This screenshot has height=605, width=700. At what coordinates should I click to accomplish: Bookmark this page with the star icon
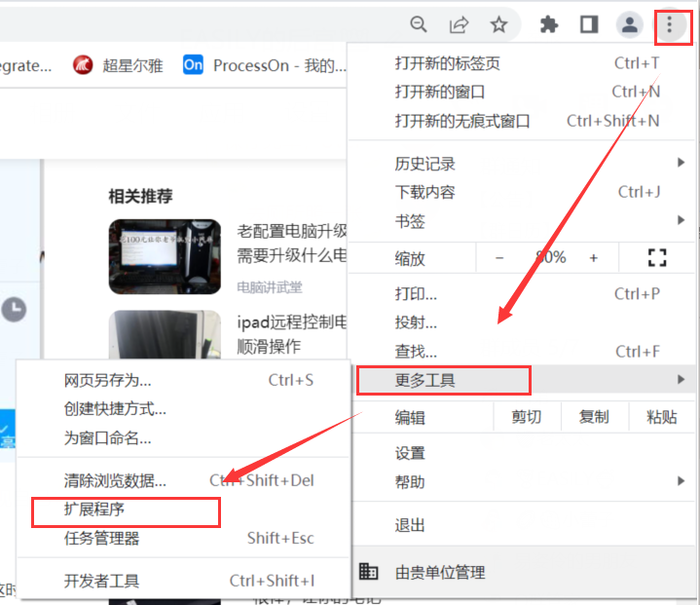tap(498, 24)
